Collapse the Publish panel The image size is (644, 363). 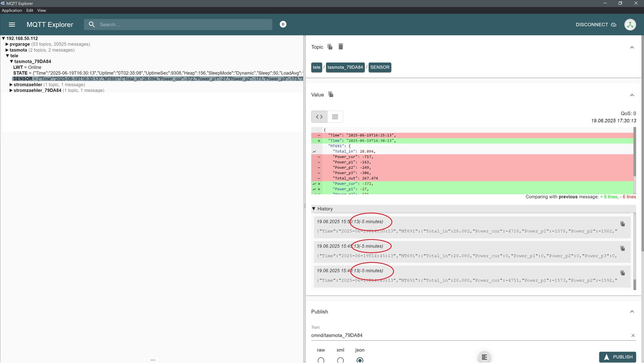point(632,312)
